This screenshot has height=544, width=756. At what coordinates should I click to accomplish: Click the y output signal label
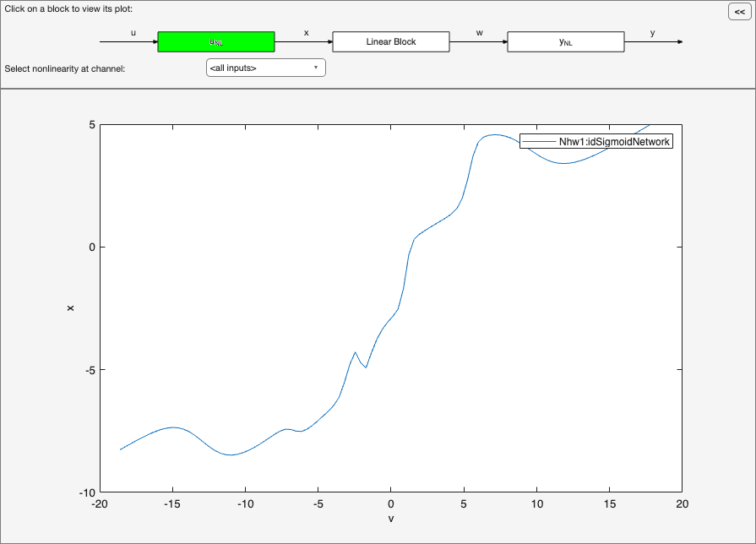(x=652, y=33)
